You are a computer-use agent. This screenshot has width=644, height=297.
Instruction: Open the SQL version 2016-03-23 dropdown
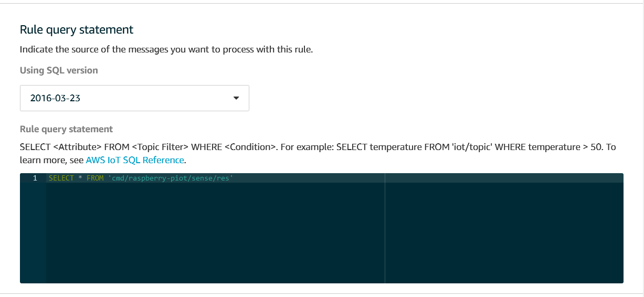pyautogui.click(x=134, y=98)
